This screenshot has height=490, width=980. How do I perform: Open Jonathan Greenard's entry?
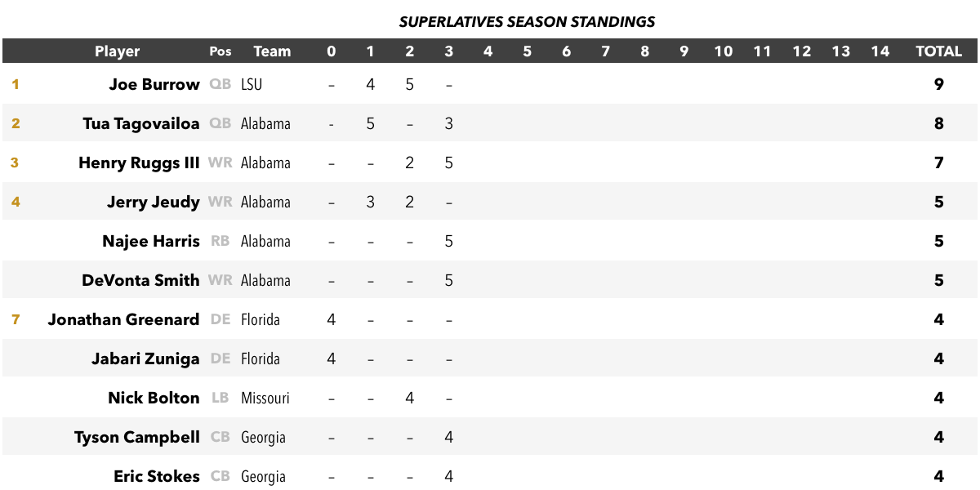[123, 319]
